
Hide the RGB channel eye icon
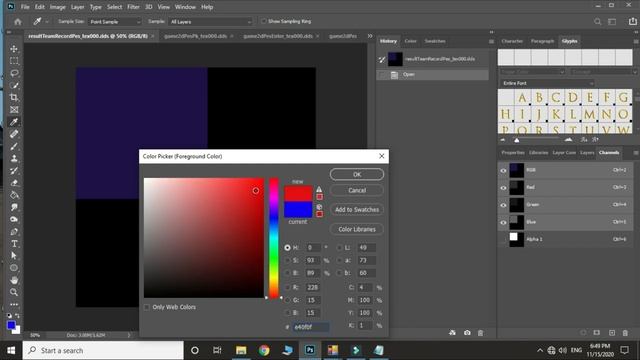503,171
